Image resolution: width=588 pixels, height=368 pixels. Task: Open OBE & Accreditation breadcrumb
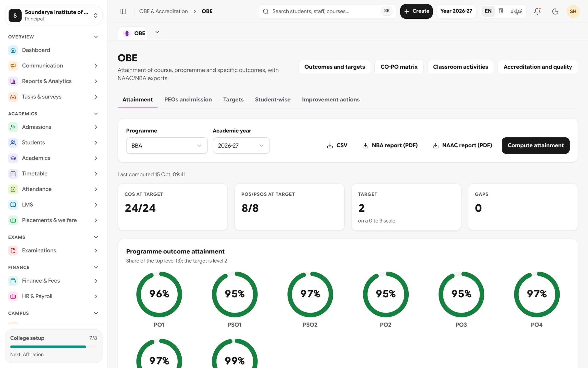[x=163, y=11]
